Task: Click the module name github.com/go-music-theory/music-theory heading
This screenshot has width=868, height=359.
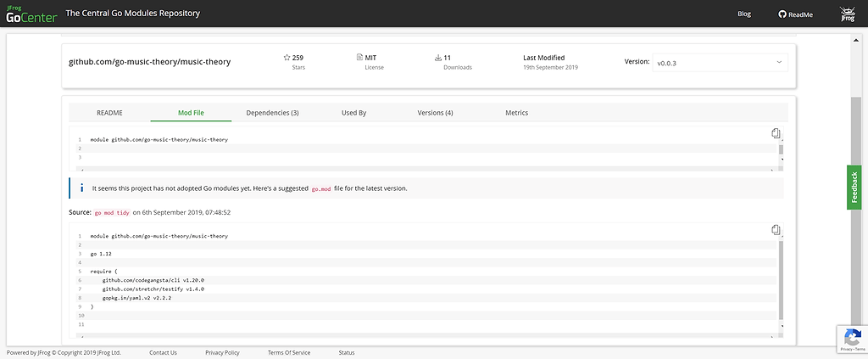Action: point(149,62)
